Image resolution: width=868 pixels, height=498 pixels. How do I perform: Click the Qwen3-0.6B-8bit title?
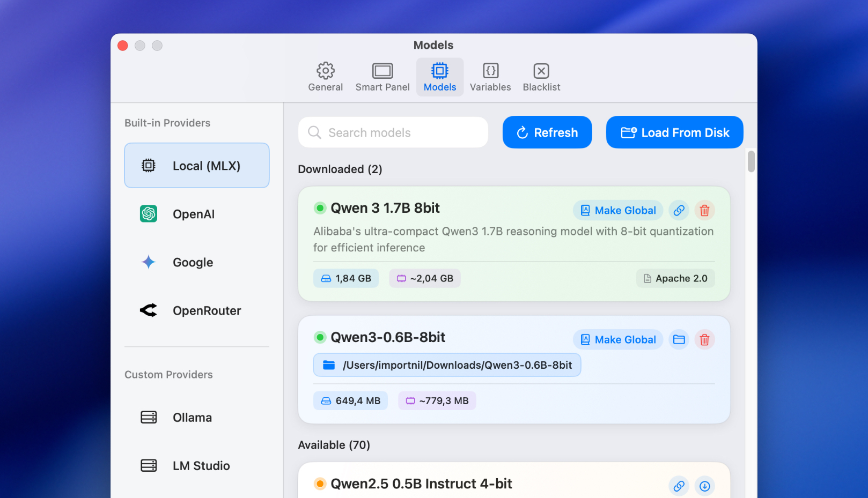coord(388,337)
